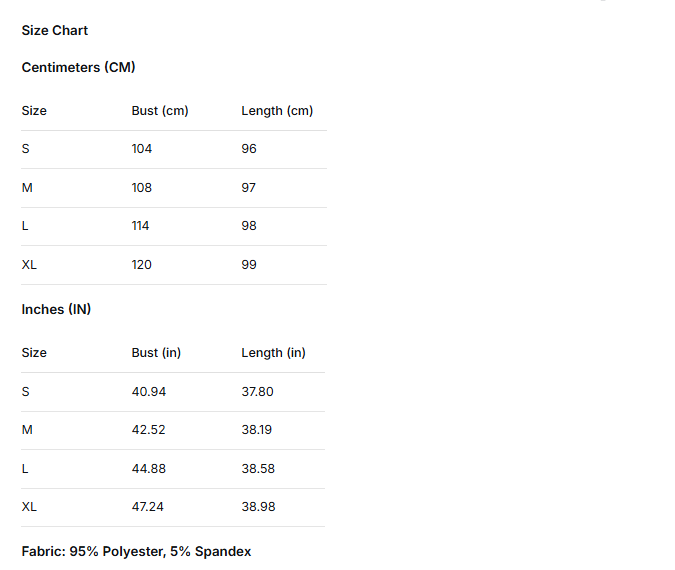
Task: Click the "Length (cm)" column header
Action: tap(277, 111)
